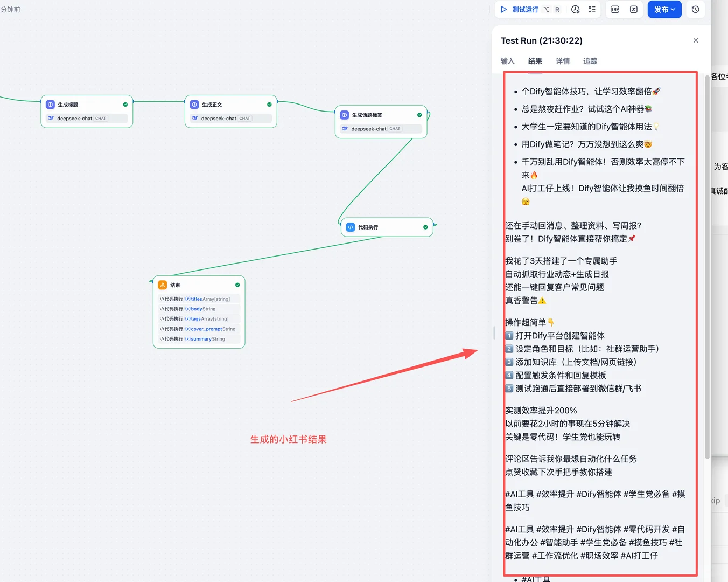Image resolution: width=728 pixels, height=582 pixels.
Task: Click the success checkmark on 生成标题 node
Action: click(125, 105)
